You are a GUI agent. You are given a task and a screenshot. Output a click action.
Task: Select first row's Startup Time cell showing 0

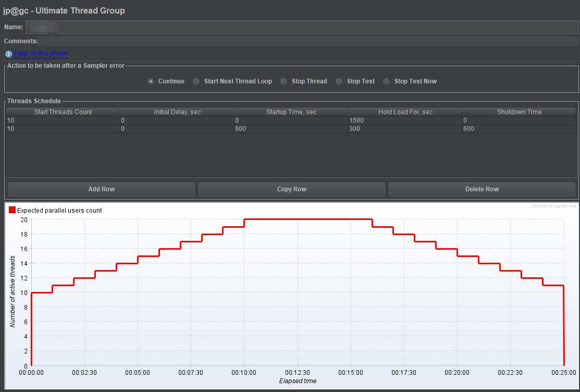[291, 120]
